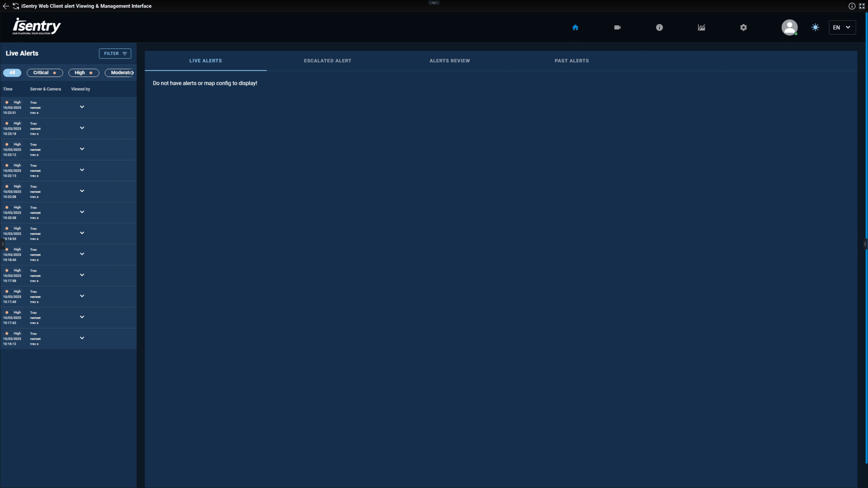Screen dimensions: 868x488
Task: Toggle the light/dark theme sun icon
Action: 815,28
